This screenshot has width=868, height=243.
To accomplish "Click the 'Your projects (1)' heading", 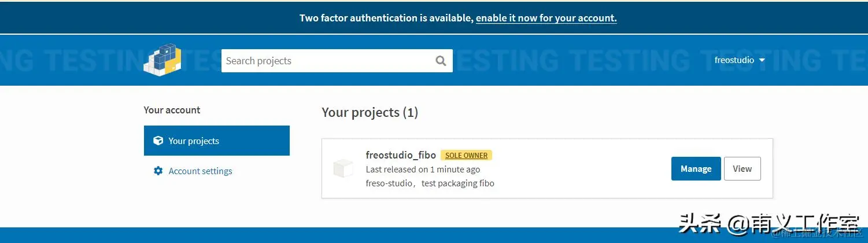I will pyautogui.click(x=370, y=112).
